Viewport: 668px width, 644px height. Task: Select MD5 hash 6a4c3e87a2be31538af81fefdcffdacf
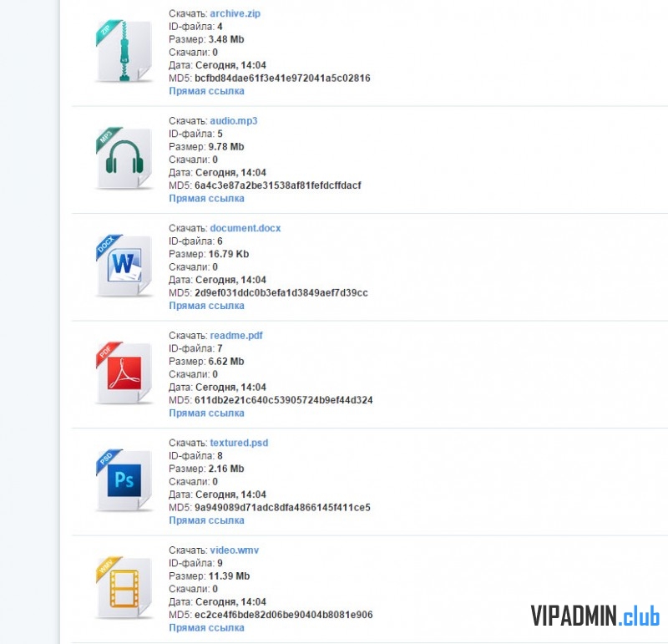click(278, 185)
